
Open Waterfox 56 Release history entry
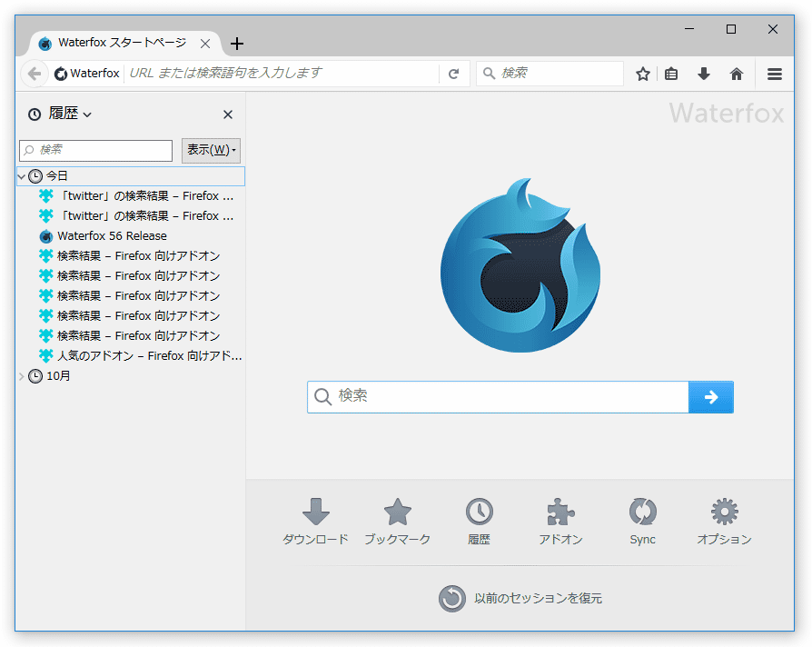pos(112,236)
